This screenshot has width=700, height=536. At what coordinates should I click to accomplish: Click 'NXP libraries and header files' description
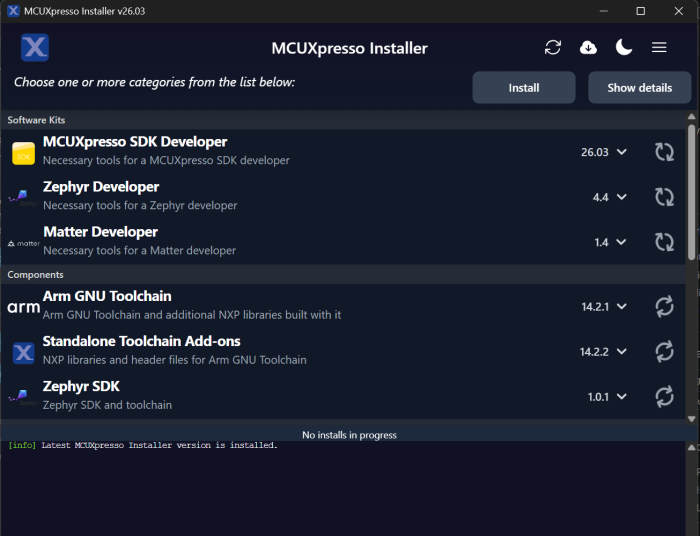coord(175,360)
